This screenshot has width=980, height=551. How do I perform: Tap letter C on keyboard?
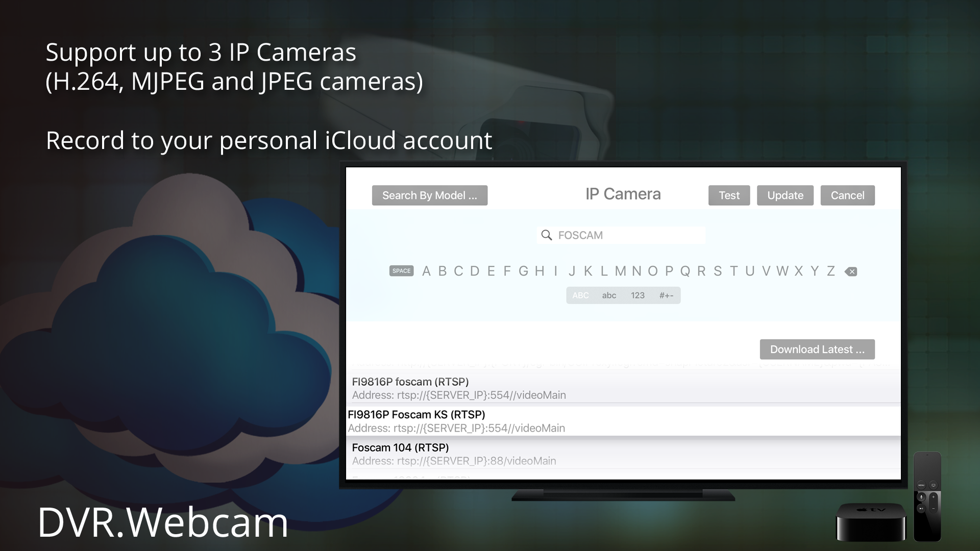[458, 271]
